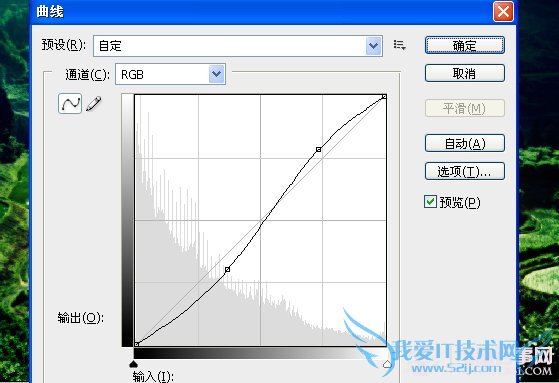Viewport: 559px width, 383px height.
Task: Click the 自动 button
Action: coord(465,143)
